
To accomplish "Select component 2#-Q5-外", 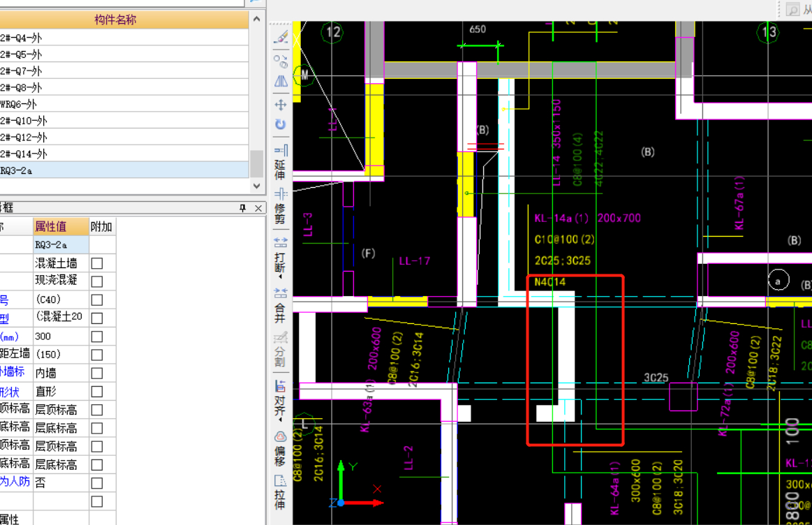I will click(124, 54).
